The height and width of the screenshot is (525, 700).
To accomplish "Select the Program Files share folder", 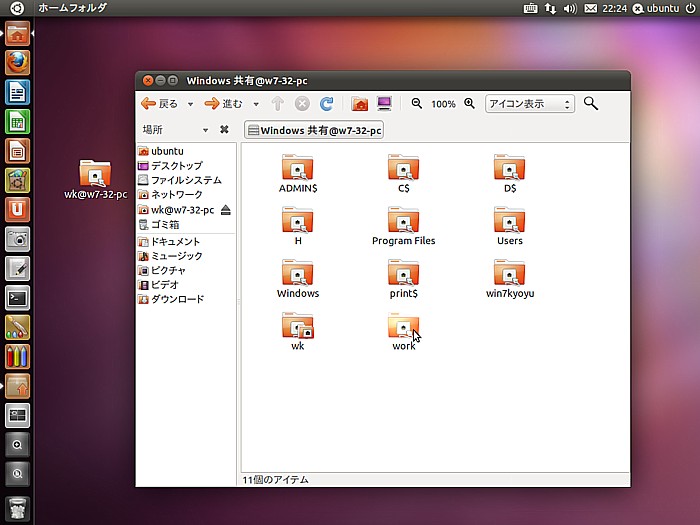I will [x=404, y=226].
